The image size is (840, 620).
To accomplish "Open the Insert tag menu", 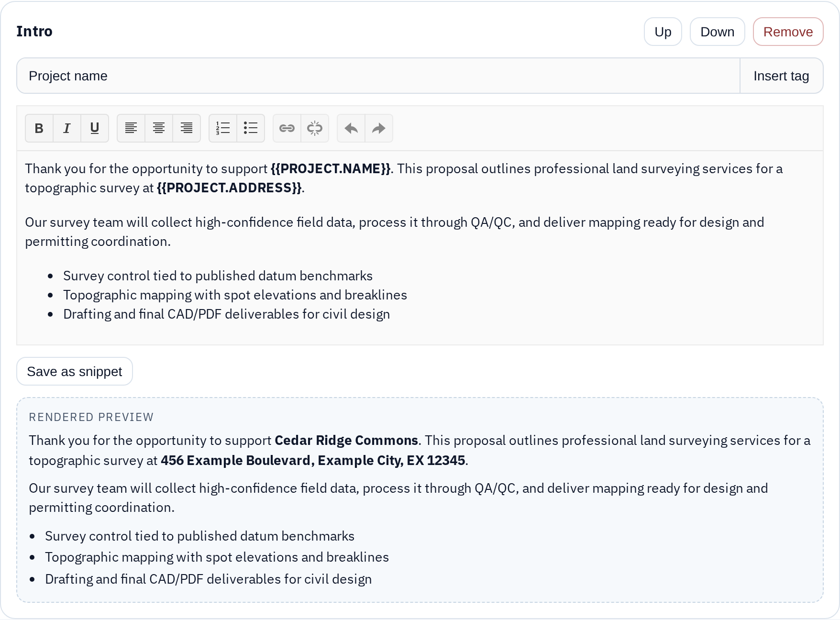I will pos(781,76).
